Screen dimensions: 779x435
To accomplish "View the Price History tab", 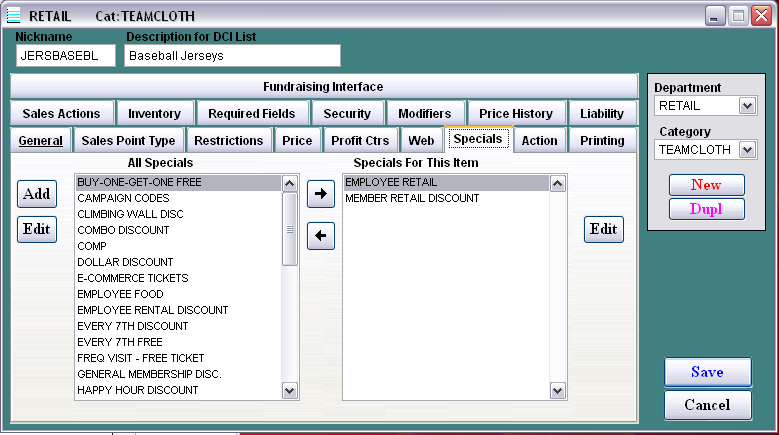I will point(516,113).
